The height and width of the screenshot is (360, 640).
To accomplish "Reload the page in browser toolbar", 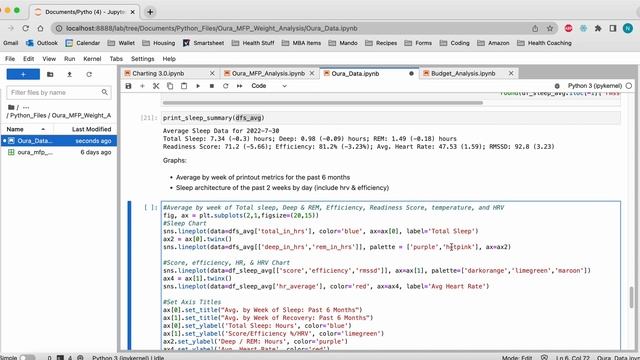I will (26, 28).
